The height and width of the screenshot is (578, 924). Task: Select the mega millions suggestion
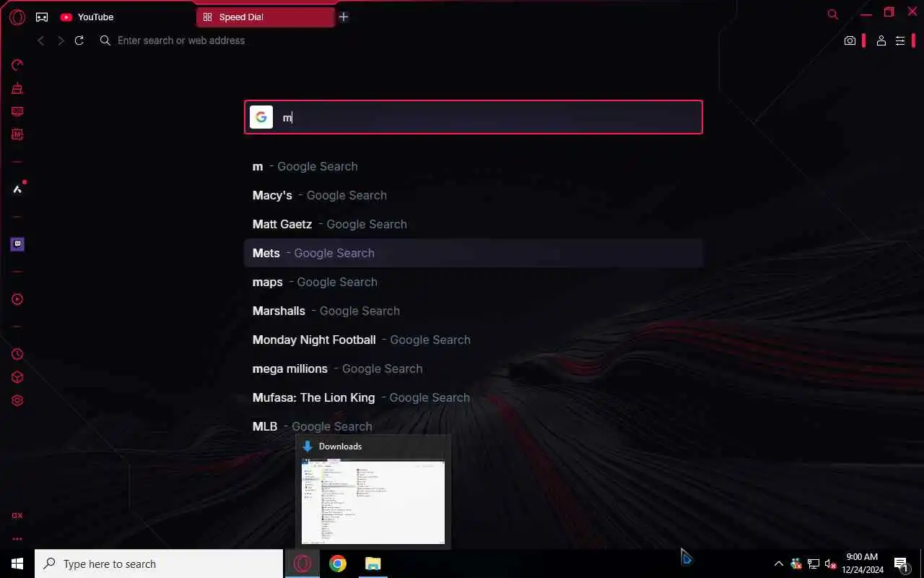coord(474,368)
